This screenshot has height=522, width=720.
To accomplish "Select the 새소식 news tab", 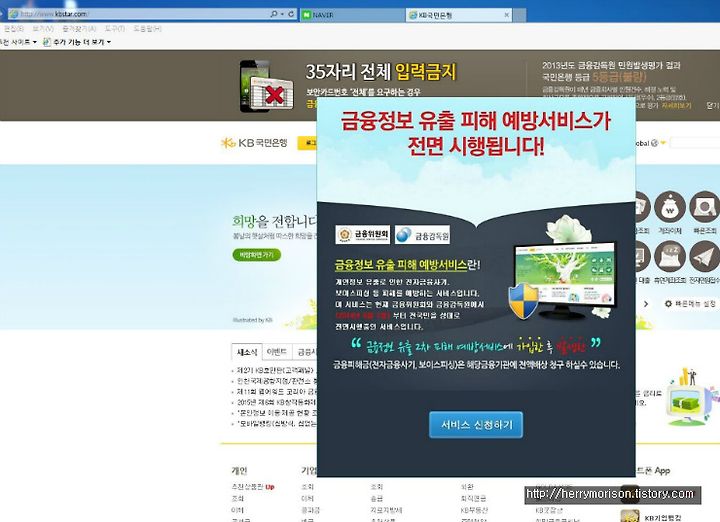I will pyautogui.click(x=247, y=352).
